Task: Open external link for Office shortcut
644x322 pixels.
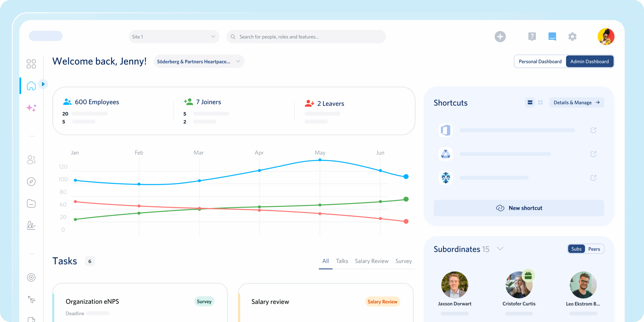Action: point(593,130)
